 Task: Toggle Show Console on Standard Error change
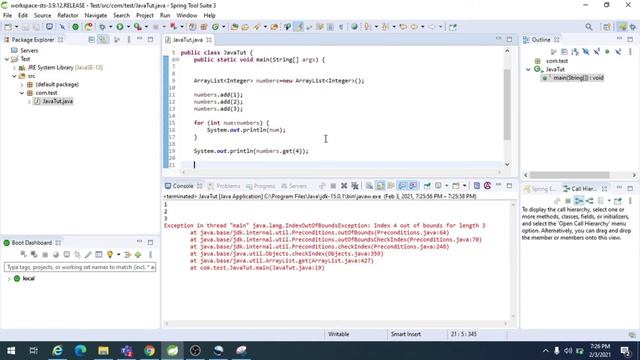pyautogui.click(x=413, y=186)
